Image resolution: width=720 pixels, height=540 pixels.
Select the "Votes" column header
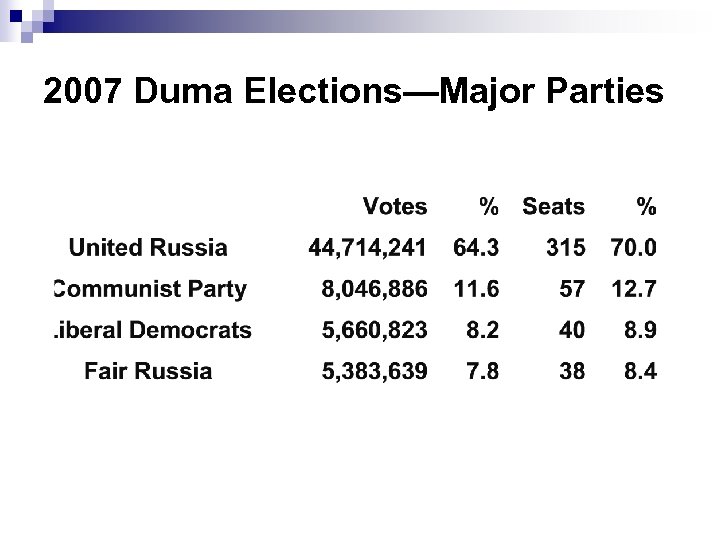[395, 207]
